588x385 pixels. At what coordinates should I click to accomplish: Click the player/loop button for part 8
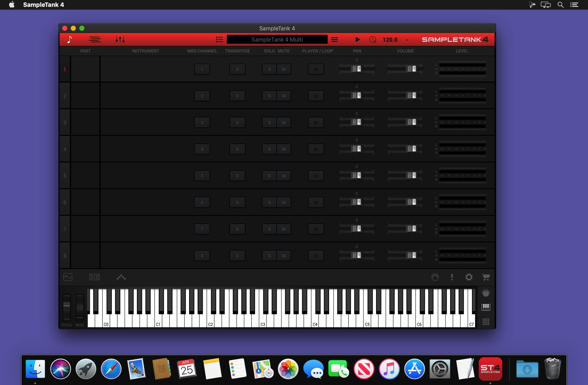click(x=316, y=256)
